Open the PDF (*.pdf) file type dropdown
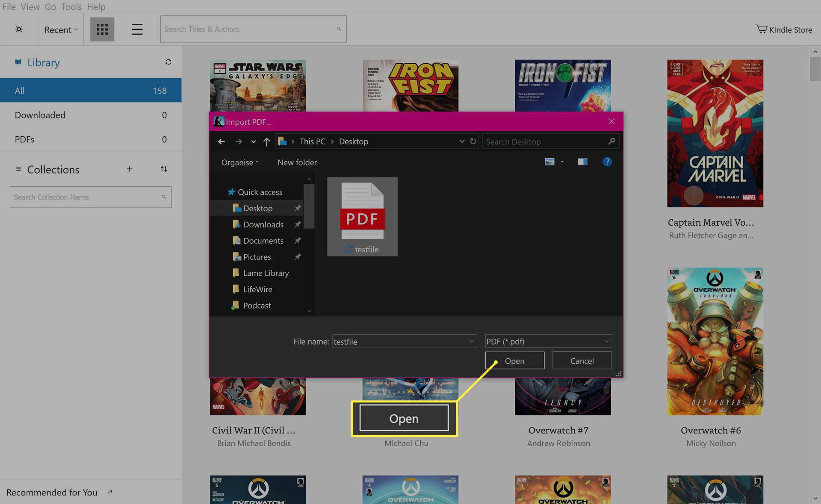Screen dimensions: 821x504 548,341
